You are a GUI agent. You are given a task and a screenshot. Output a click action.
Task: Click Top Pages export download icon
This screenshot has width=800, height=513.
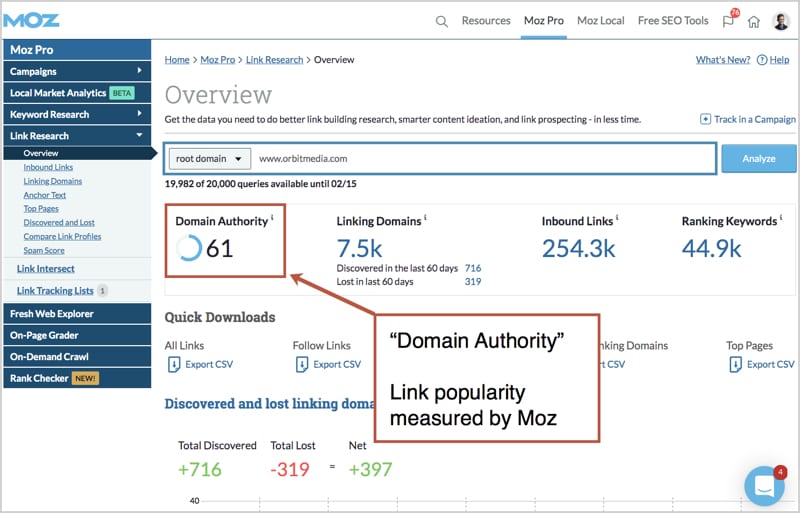(735, 364)
